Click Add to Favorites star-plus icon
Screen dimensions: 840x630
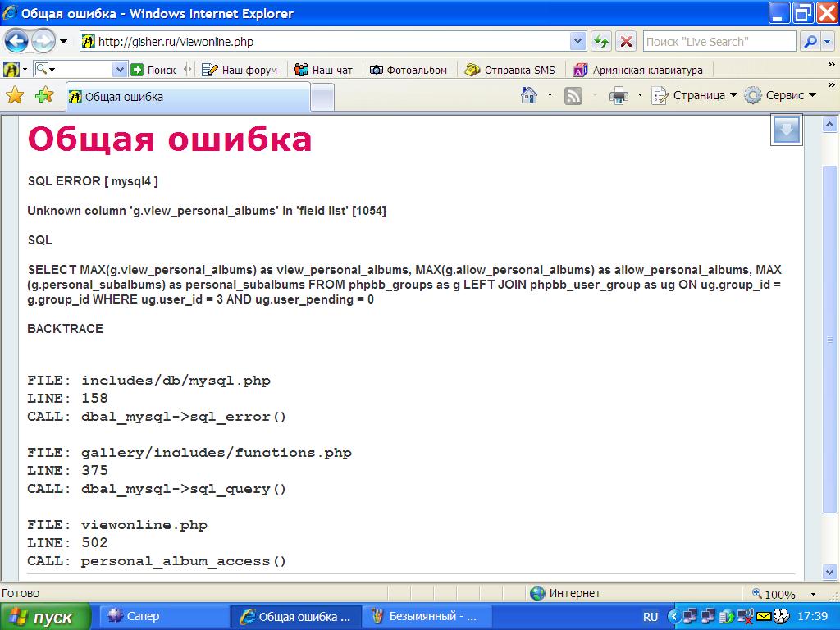pyautogui.click(x=44, y=96)
